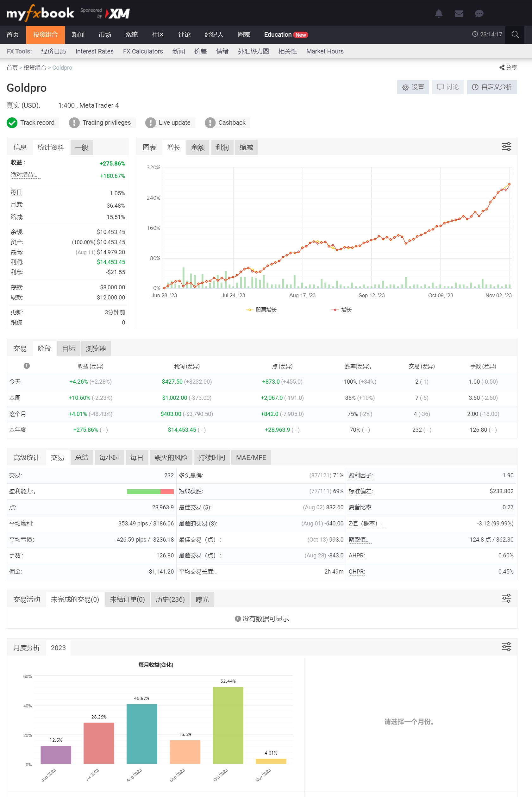The image size is (532, 797).
Task: Open 经济日历 in FX Tools bar
Action: click(53, 51)
